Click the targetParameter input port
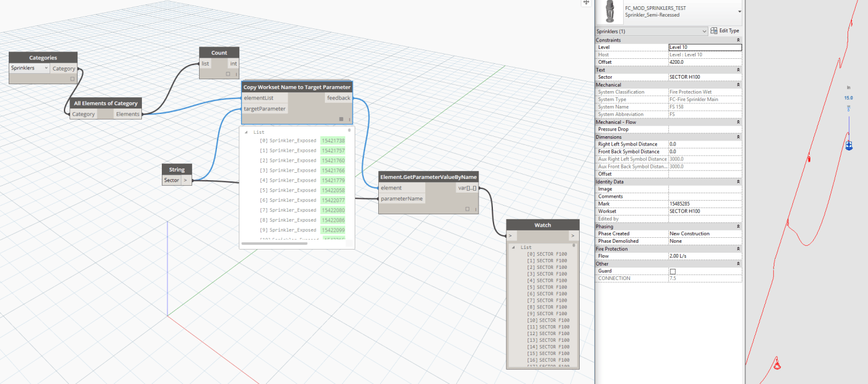The height and width of the screenshot is (384, 868). 265,108
